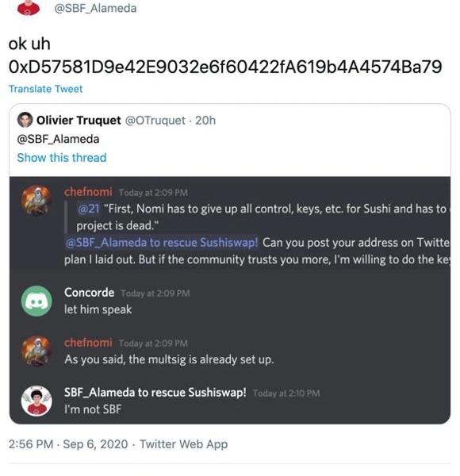This screenshot has height=476, width=460.
Task: Open Olivier Truquet's small profile picture
Action: tap(25, 120)
